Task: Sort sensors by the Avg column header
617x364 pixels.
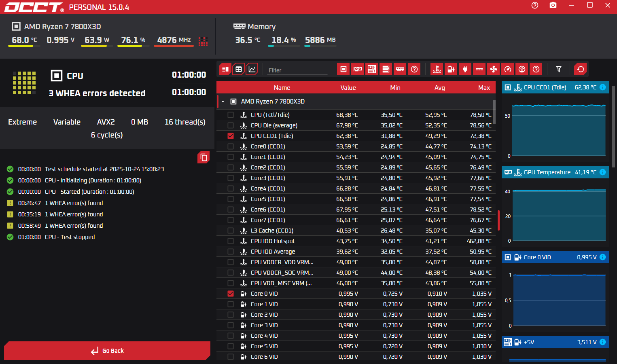Action: pos(440,88)
